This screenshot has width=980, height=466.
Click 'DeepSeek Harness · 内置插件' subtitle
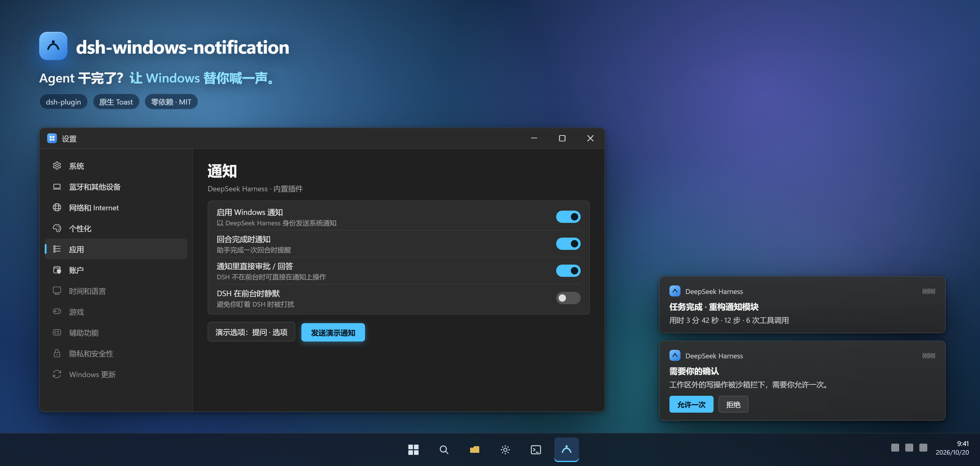pos(255,189)
